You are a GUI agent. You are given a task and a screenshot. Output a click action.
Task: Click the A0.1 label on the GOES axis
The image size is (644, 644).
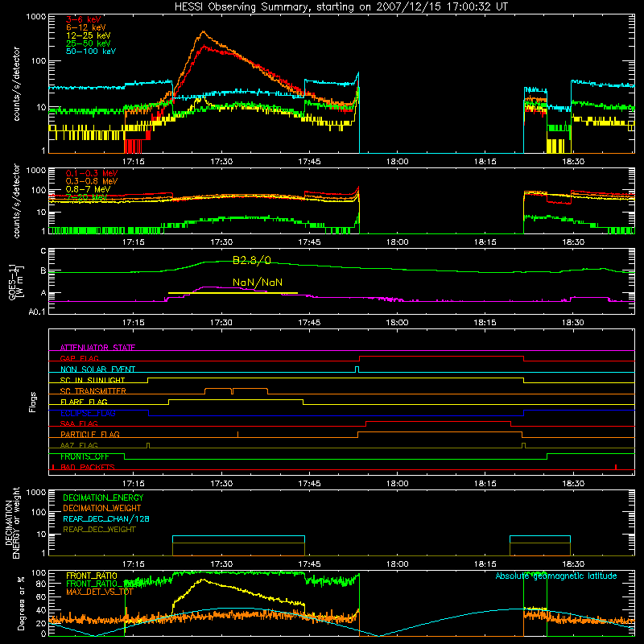pos(37,312)
